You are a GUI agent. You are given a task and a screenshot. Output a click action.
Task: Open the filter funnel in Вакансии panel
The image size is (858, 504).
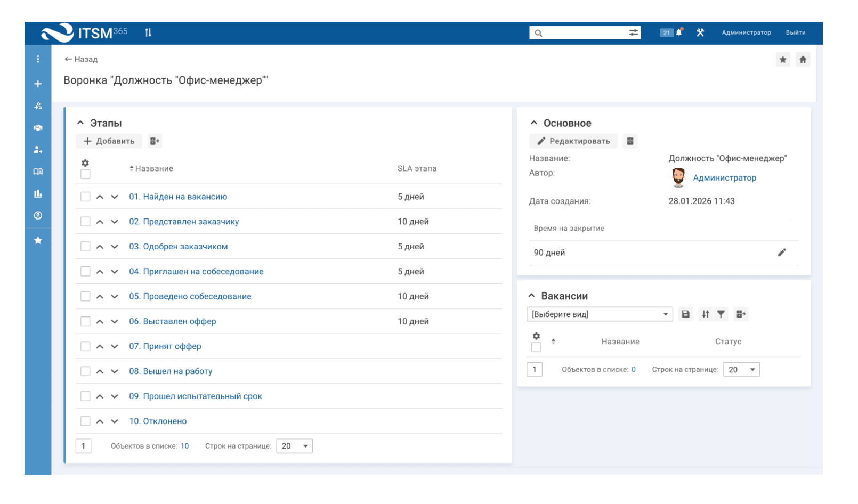[721, 314]
